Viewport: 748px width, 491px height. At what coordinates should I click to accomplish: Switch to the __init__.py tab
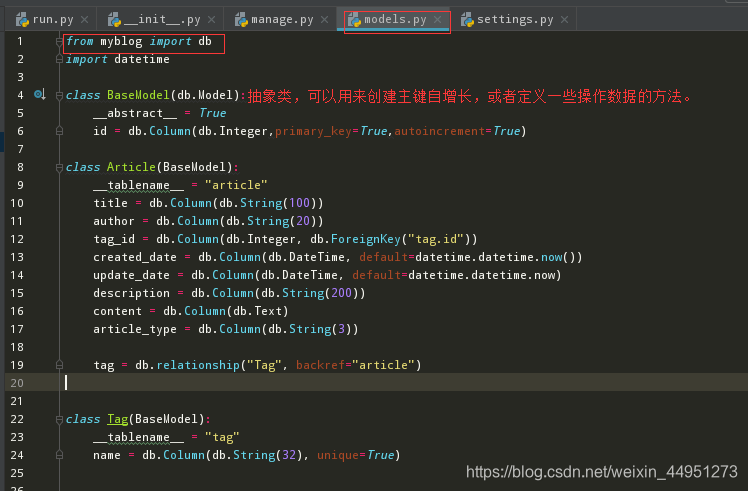pyautogui.click(x=160, y=20)
